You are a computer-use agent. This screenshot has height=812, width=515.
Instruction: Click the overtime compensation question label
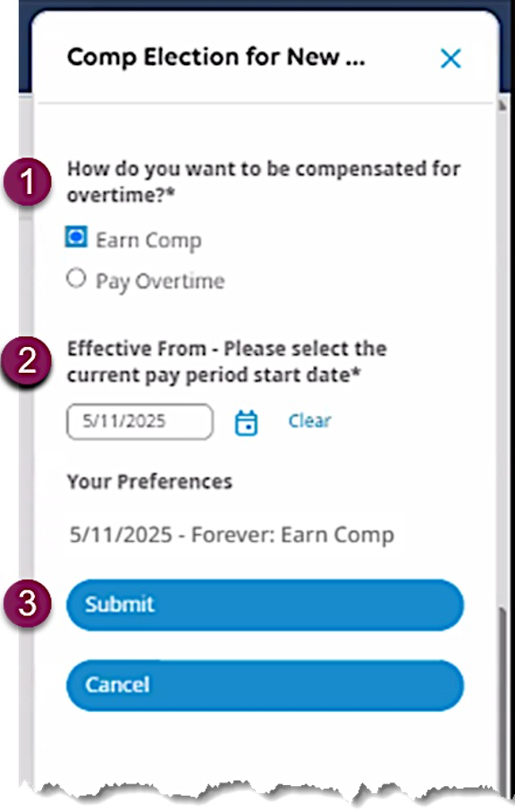264,182
